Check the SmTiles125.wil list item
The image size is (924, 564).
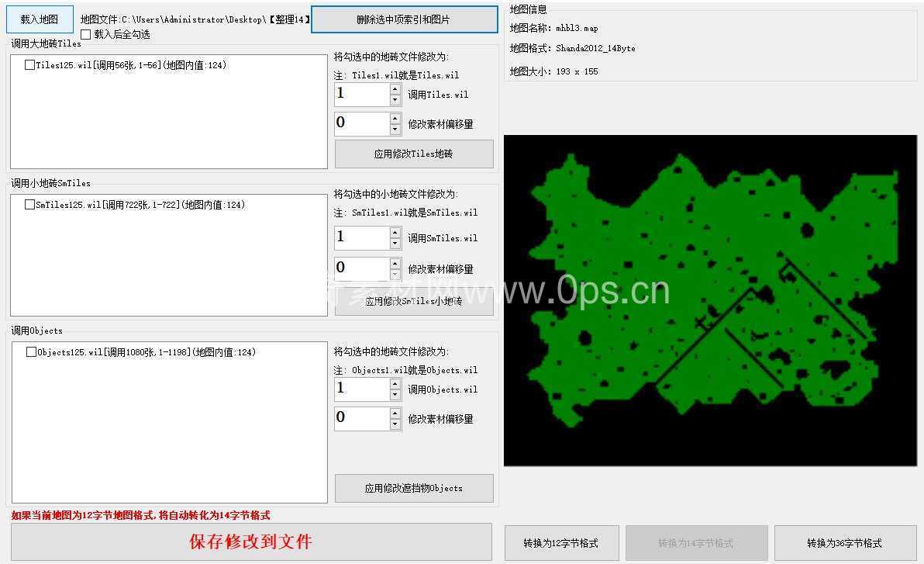tap(29, 206)
